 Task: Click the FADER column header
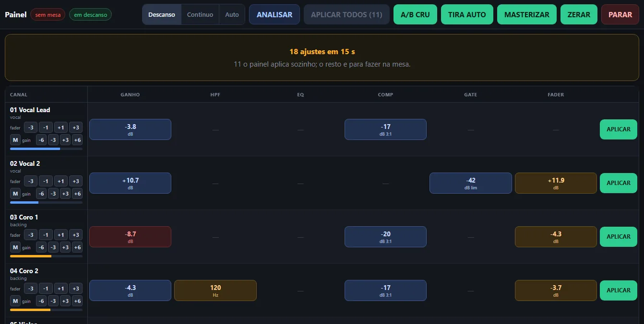tap(556, 94)
